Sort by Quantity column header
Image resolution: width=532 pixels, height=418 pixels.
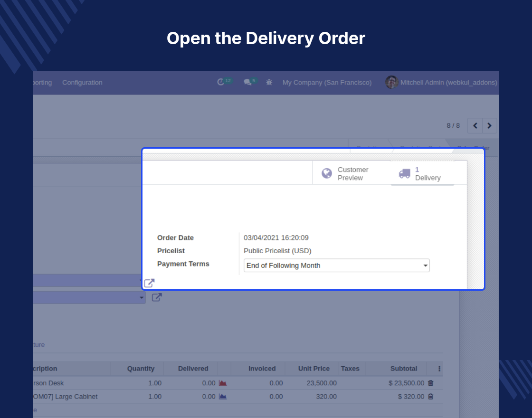(x=141, y=369)
